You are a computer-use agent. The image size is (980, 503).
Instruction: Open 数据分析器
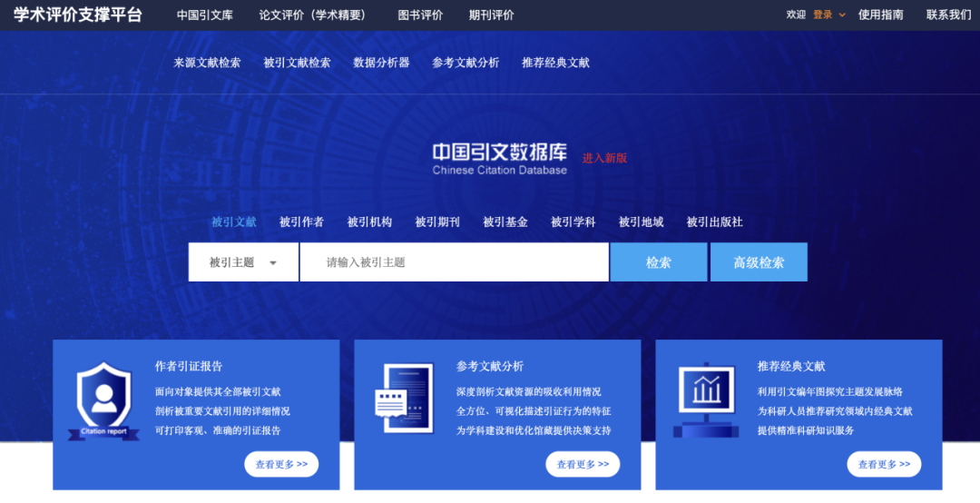381,63
